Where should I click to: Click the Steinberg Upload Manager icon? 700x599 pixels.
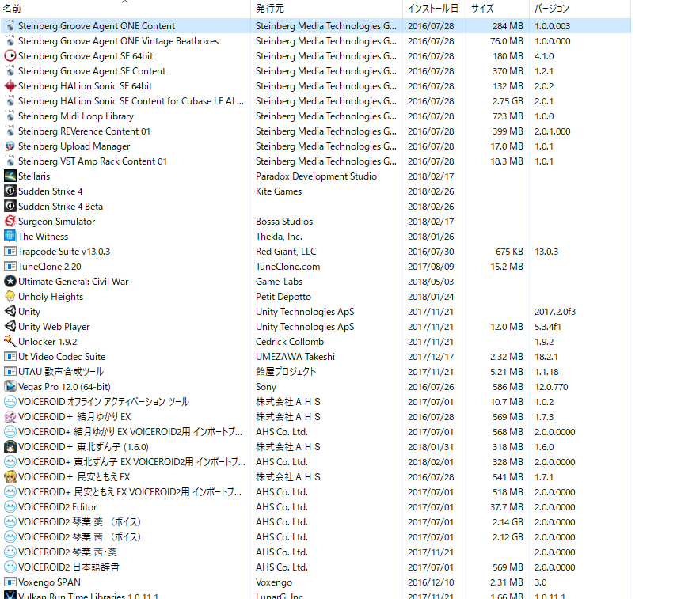[10, 146]
